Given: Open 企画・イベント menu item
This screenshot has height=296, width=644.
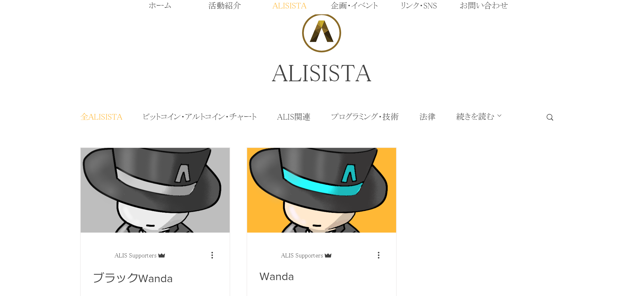Looking at the screenshot, I should click(x=354, y=6).
